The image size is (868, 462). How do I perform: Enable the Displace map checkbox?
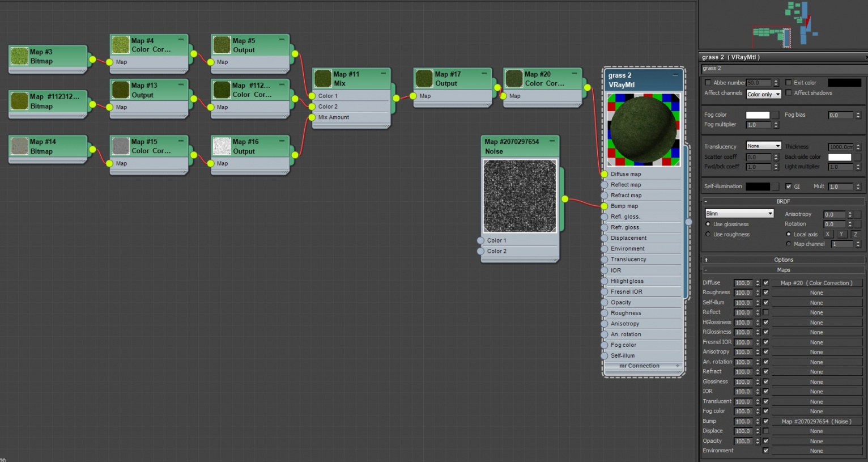[766, 431]
